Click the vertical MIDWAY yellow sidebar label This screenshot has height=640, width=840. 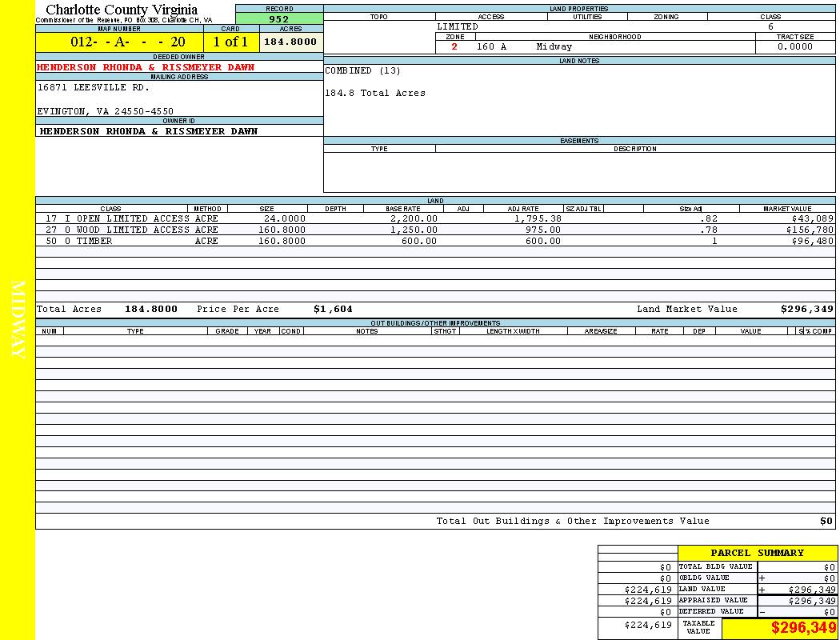(x=18, y=320)
